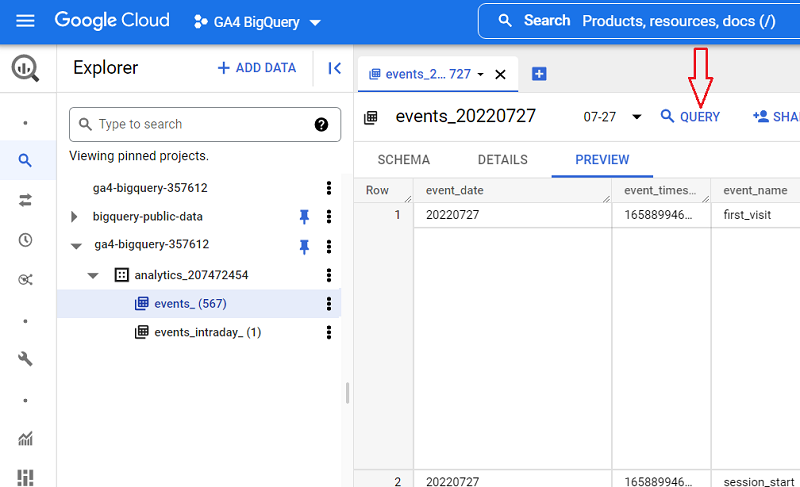
Task: Click the Type to search field
Action: pos(205,124)
